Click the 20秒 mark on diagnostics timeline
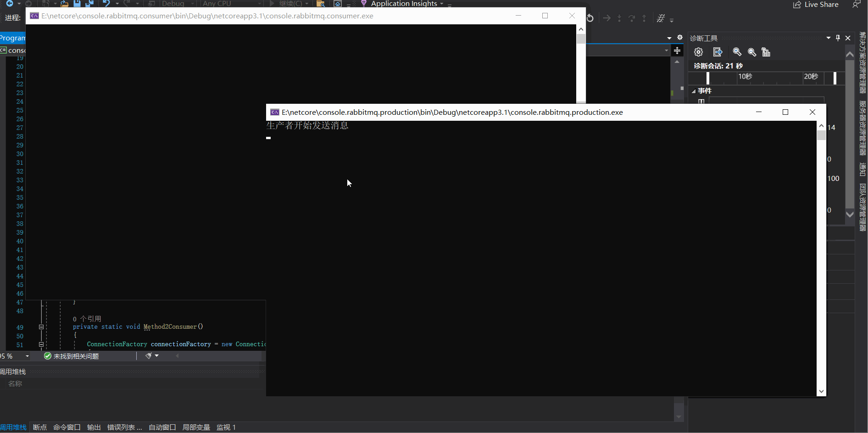The image size is (868, 433). click(x=811, y=77)
